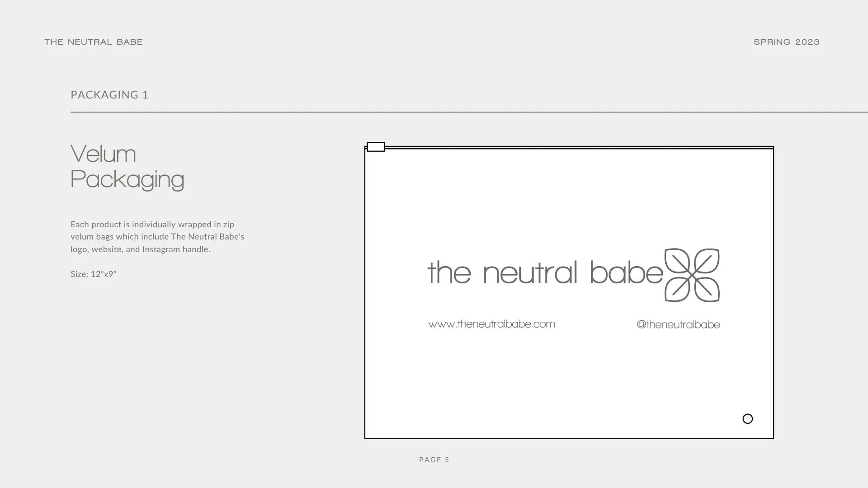Open the www.theneutralbabe.com website link
Image resolution: width=868 pixels, height=488 pixels.
tap(491, 324)
